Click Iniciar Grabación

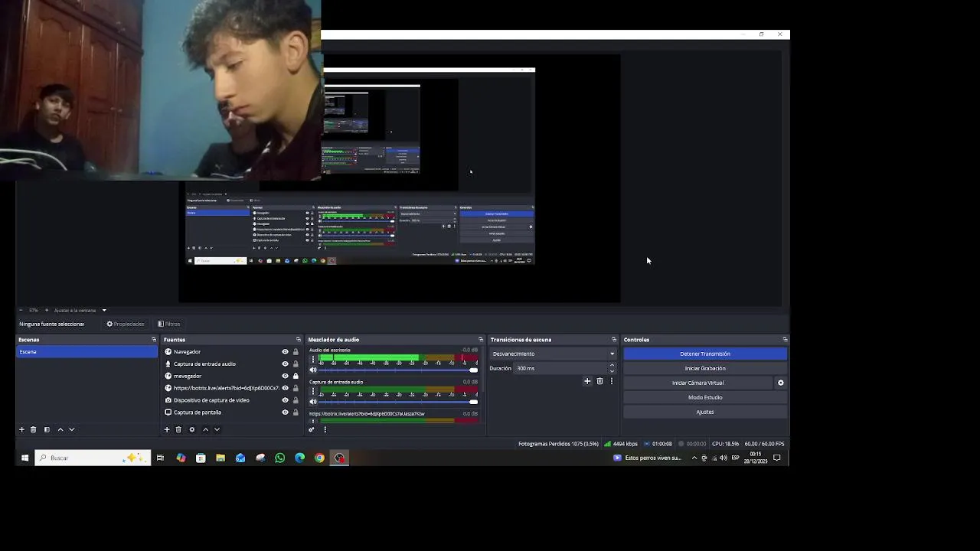(705, 368)
